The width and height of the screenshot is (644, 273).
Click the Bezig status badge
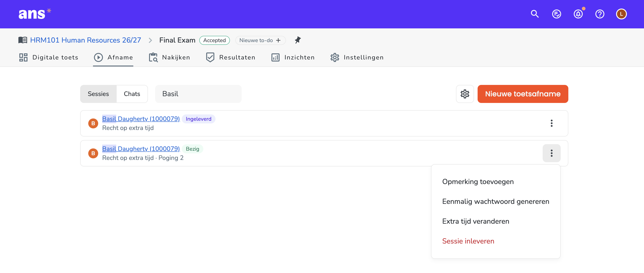pyautogui.click(x=192, y=149)
